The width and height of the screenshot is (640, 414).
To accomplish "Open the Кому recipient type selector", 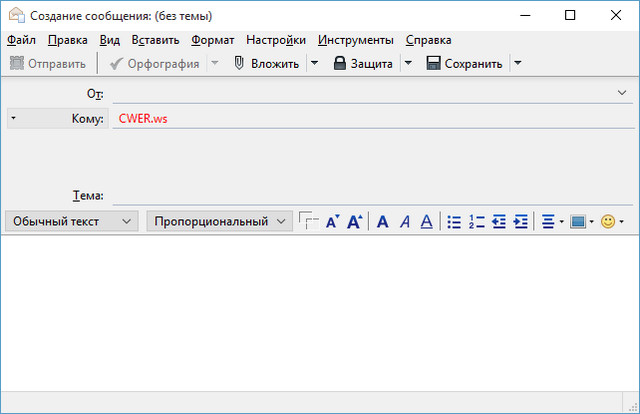I will click(58, 118).
